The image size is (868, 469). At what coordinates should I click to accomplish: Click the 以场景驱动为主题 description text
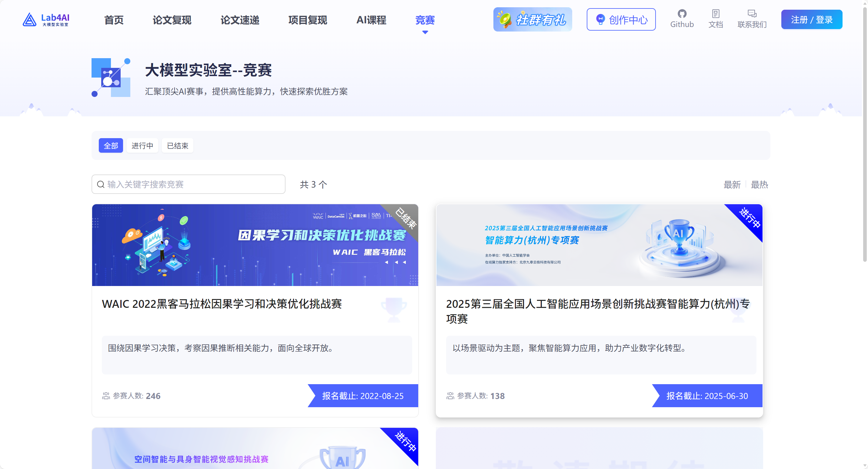tap(570, 348)
